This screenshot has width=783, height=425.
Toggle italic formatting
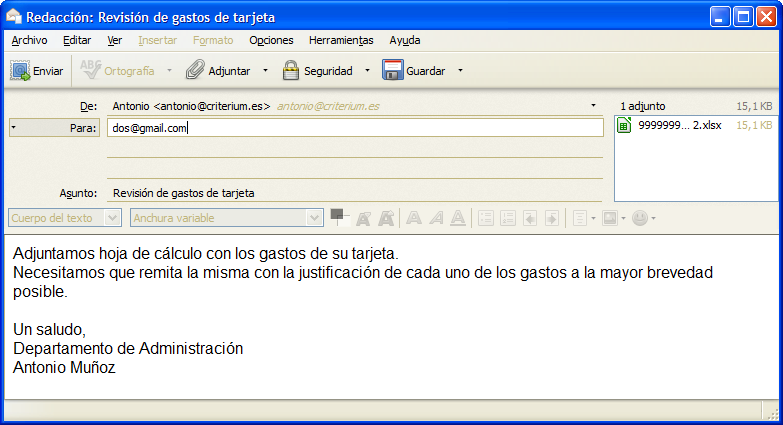436,218
